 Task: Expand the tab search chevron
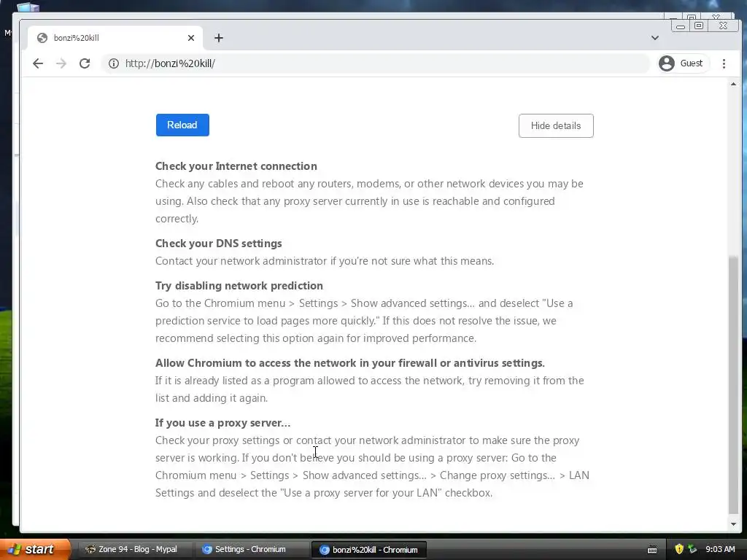(655, 38)
